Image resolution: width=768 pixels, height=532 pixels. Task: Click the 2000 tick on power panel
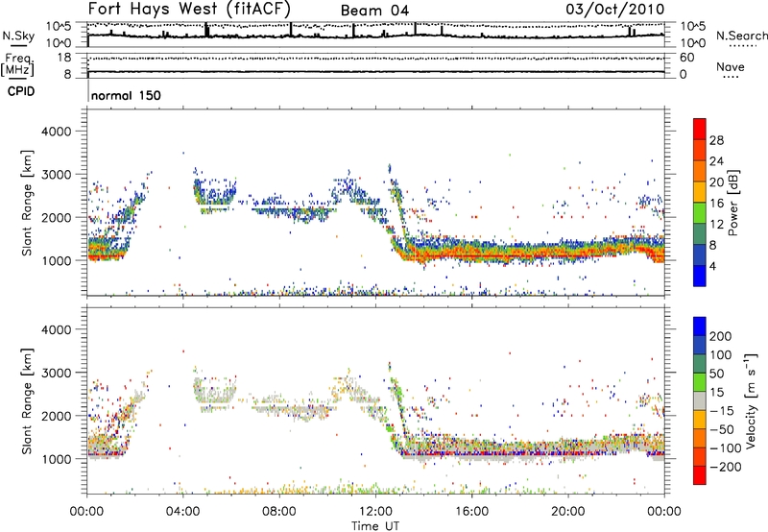[57, 217]
